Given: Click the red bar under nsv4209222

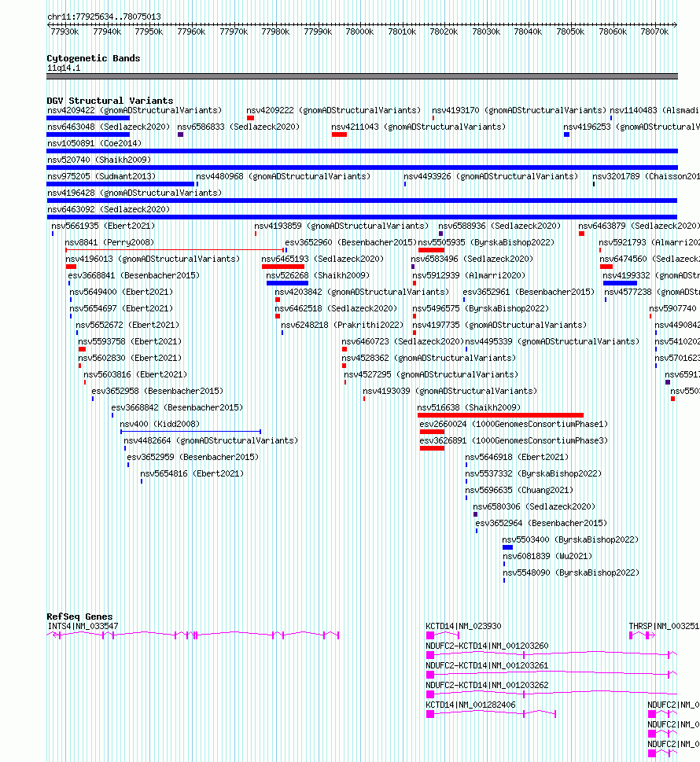Looking at the screenshot, I should point(250,118).
